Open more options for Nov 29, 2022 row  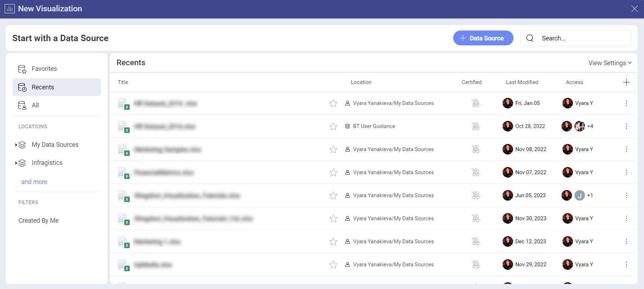coord(627,265)
